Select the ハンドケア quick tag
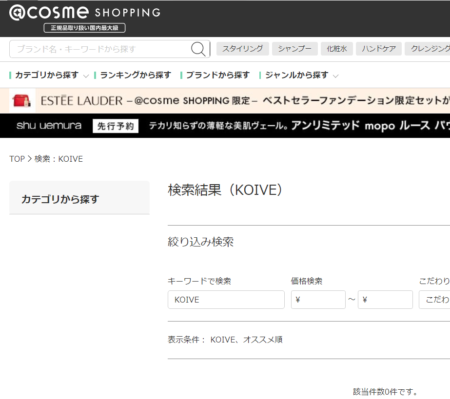The image size is (450, 399). coord(379,49)
